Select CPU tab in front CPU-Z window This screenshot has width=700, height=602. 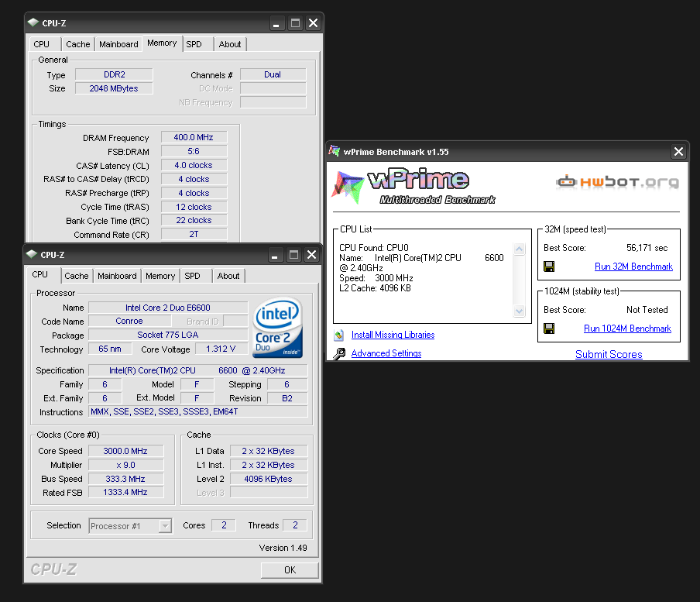42,274
